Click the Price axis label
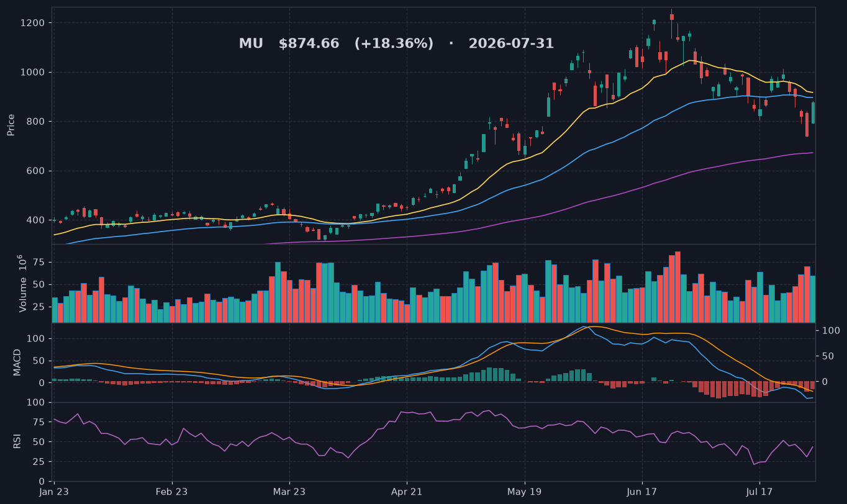The width and height of the screenshot is (847, 504). pyautogui.click(x=11, y=125)
